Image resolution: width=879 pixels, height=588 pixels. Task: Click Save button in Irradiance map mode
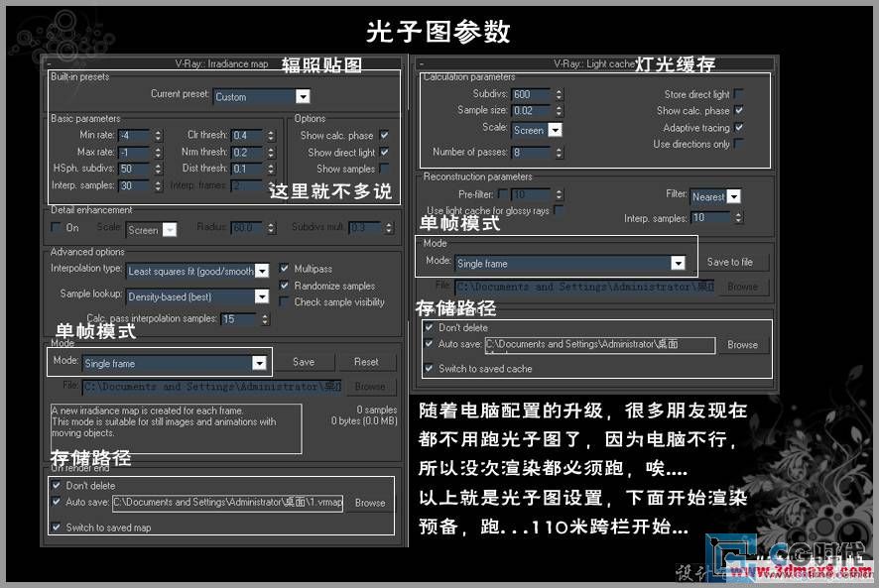pyautogui.click(x=304, y=362)
